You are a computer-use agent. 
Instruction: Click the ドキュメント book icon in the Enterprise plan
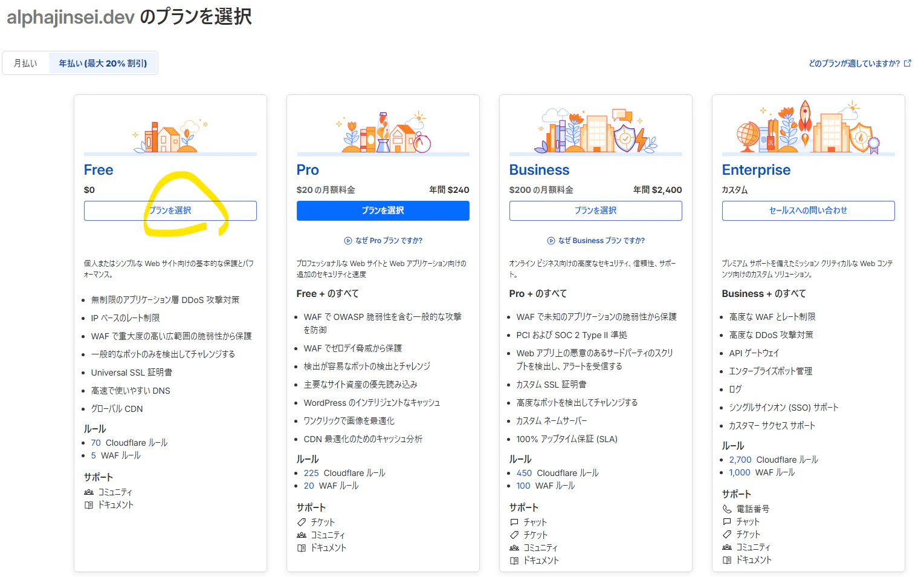point(727,560)
